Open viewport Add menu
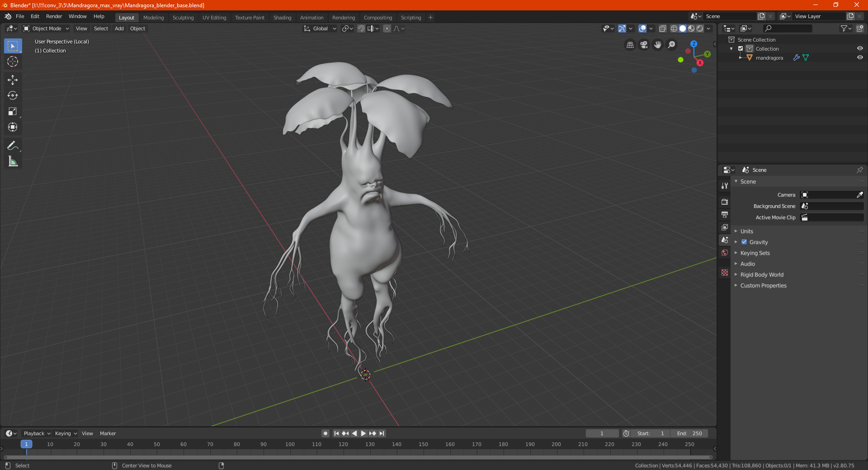Image resolution: width=868 pixels, height=470 pixels. pyautogui.click(x=119, y=28)
